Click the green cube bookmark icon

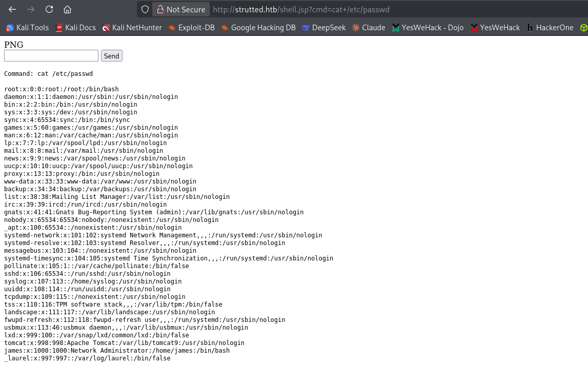(583, 28)
